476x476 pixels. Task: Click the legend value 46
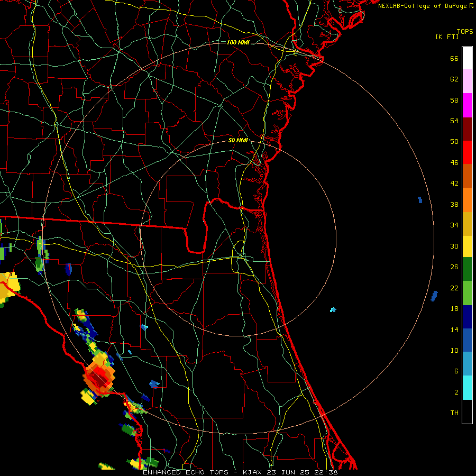click(x=454, y=163)
